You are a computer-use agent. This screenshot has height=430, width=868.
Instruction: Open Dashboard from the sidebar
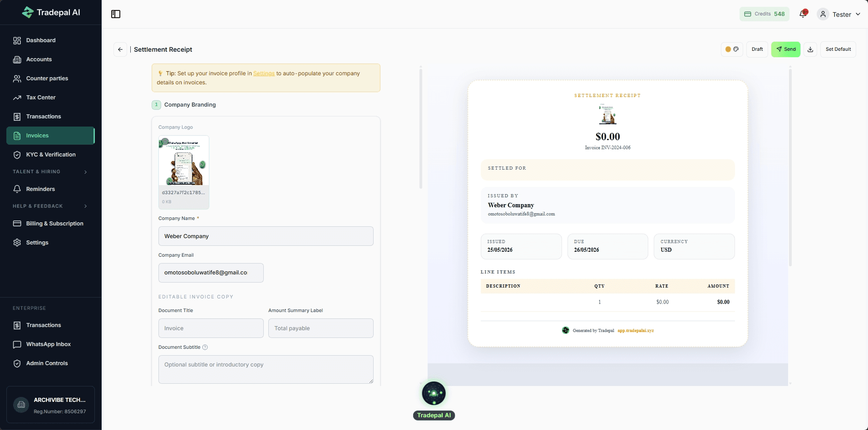51,40
